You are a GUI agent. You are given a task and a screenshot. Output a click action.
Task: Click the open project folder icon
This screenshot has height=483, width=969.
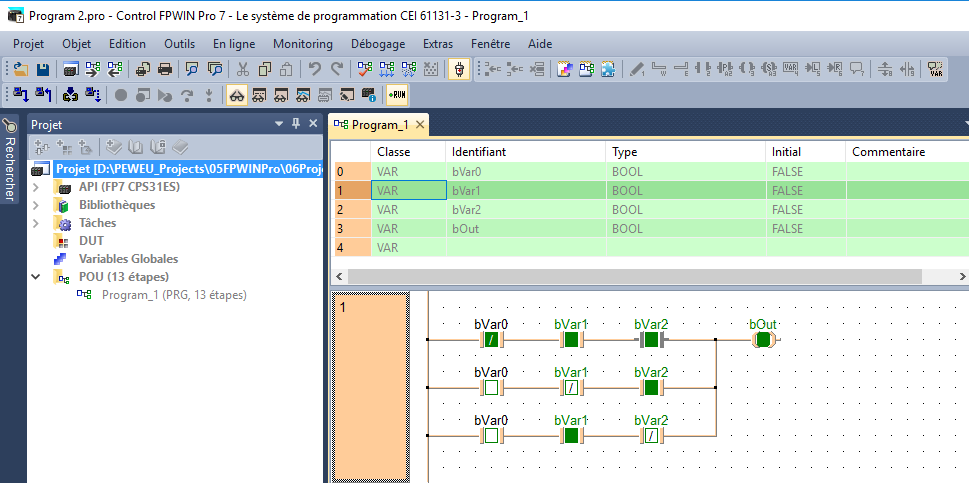coord(21,70)
